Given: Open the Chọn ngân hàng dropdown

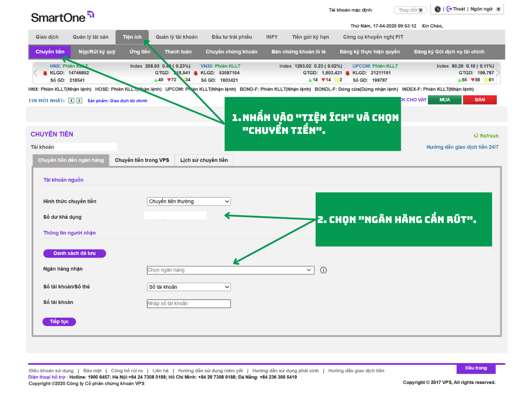Looking at the screenshot, I should pyautogui.click(x=231, y=270).
